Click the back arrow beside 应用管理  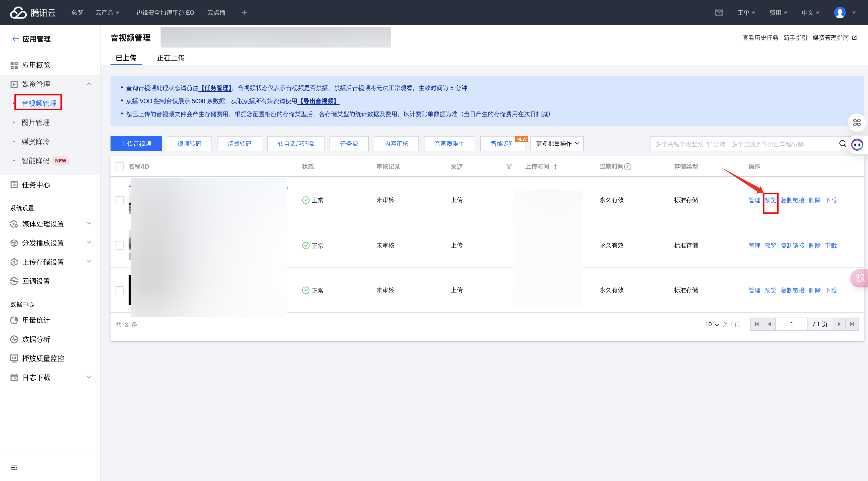pyautogui.click(x=15, y=39)
